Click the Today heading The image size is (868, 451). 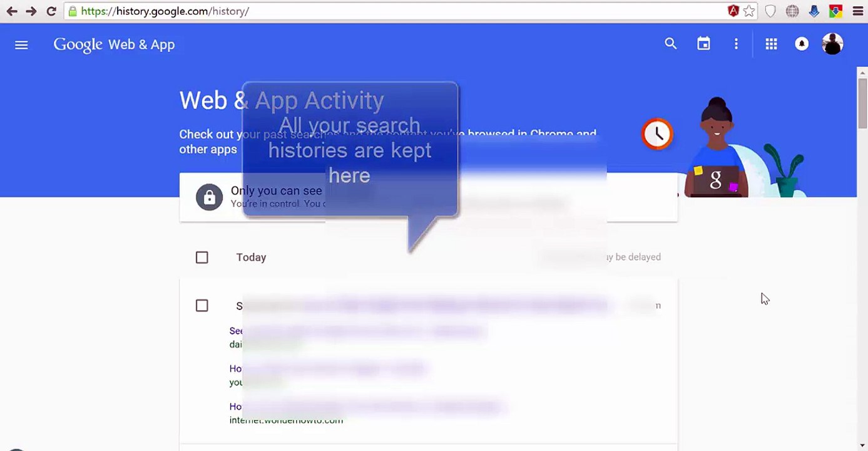251,257
